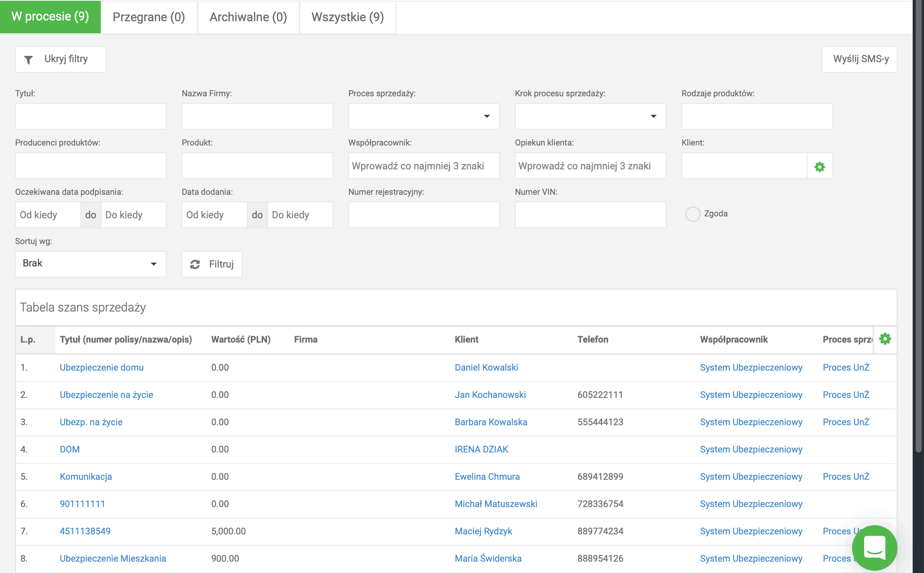This screenshot has height=573, width=924.
Task: Switch to Archiwalne (0) tab
Action: click(x=248, y=17)
